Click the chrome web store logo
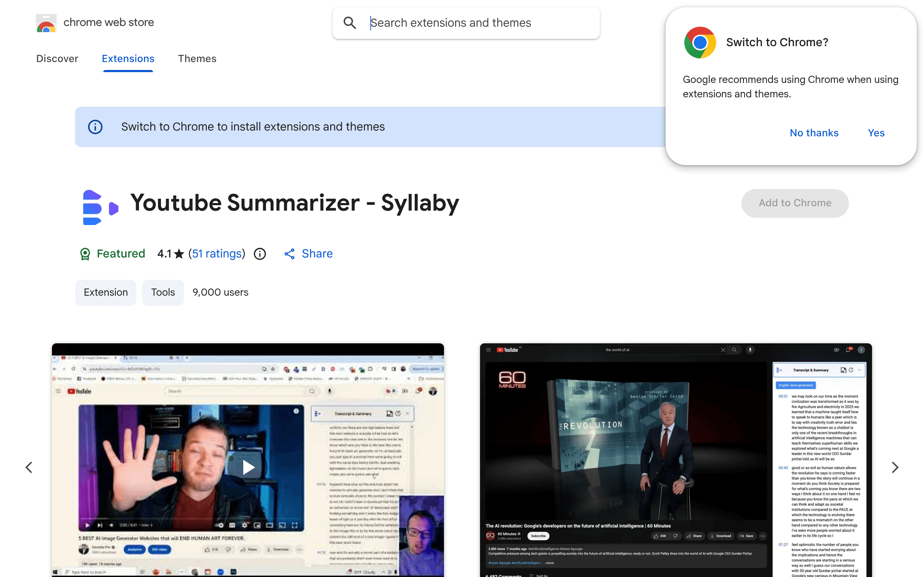Viewport: 924px width, 577px height. click(46, 23)
